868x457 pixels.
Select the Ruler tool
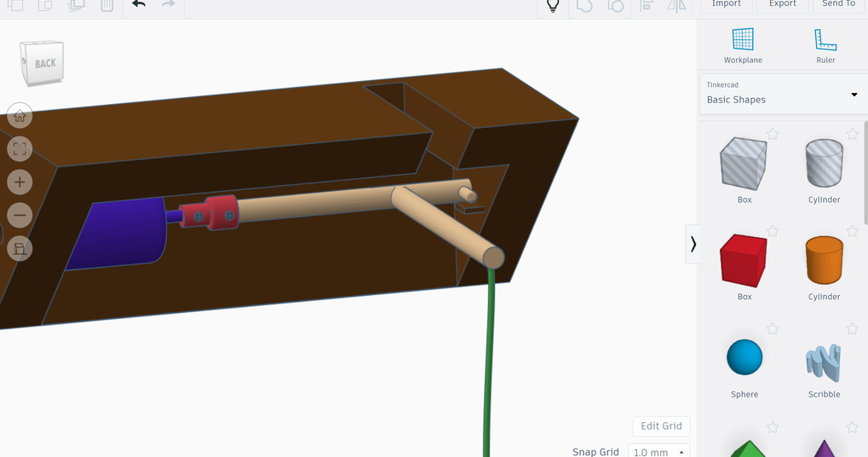click(825, 45)
